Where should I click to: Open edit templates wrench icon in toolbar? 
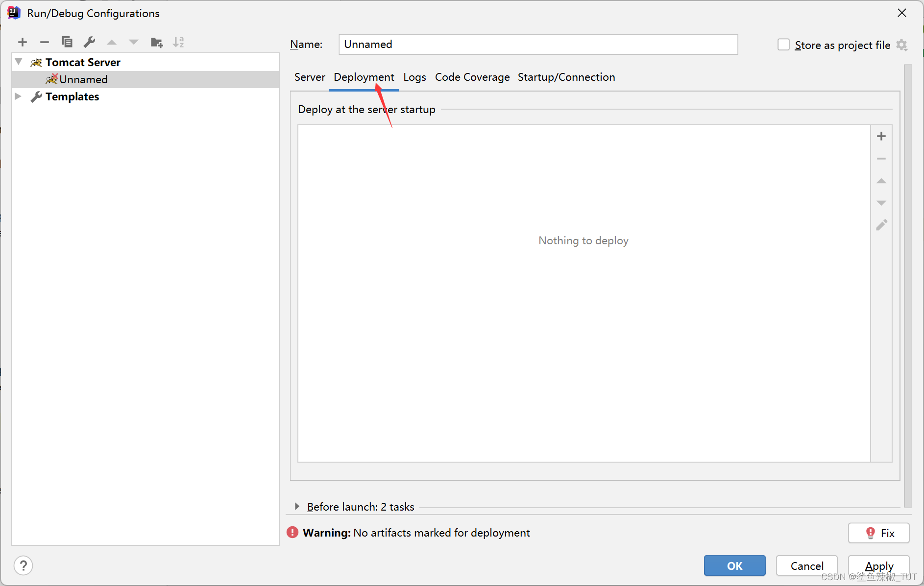click(89, 42)
